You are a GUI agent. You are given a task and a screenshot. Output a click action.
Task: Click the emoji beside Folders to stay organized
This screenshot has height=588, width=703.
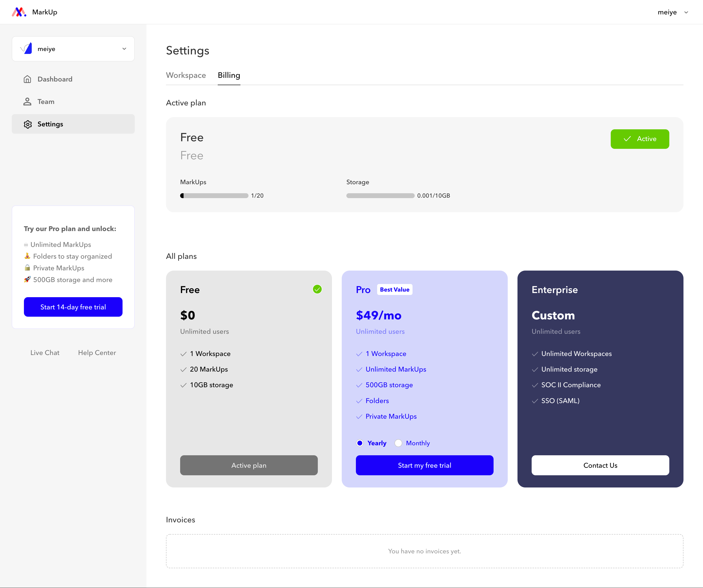(27, 256)
